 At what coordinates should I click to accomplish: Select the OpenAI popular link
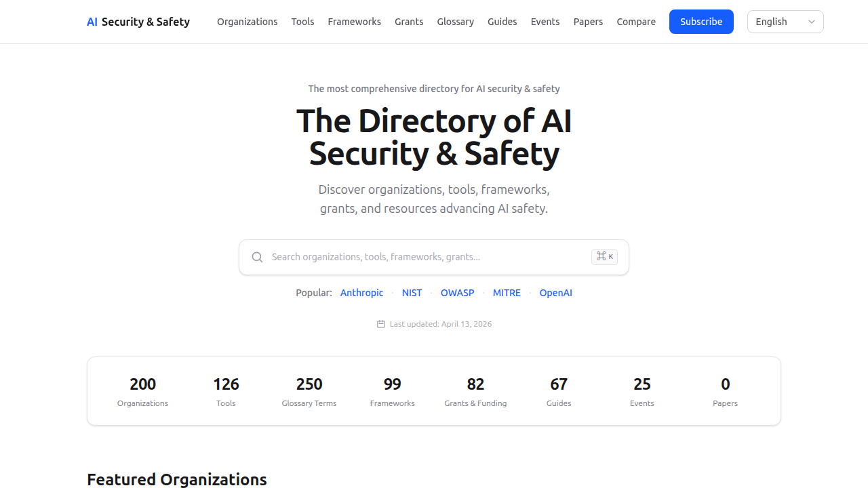click(x=556, y=293)
